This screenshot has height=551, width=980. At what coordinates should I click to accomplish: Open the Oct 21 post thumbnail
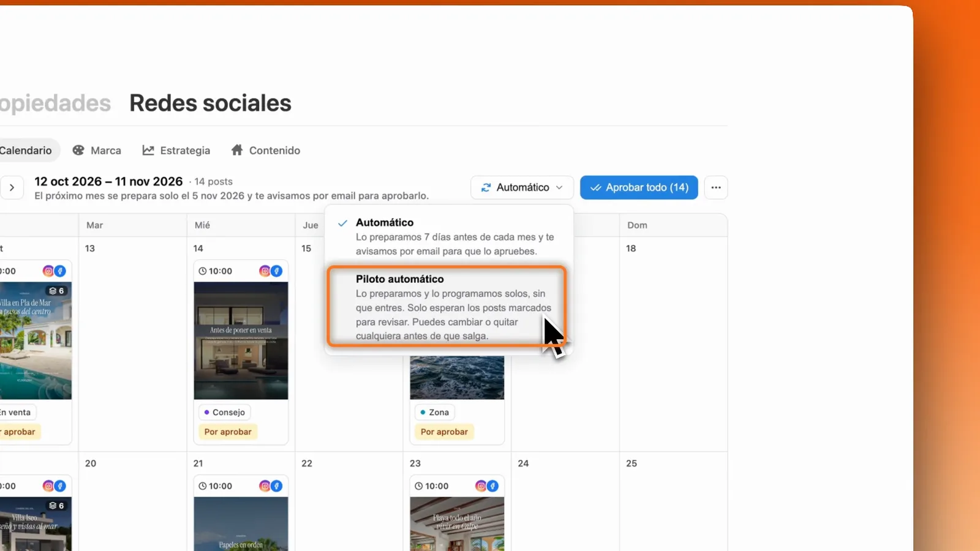click(241, 524)
